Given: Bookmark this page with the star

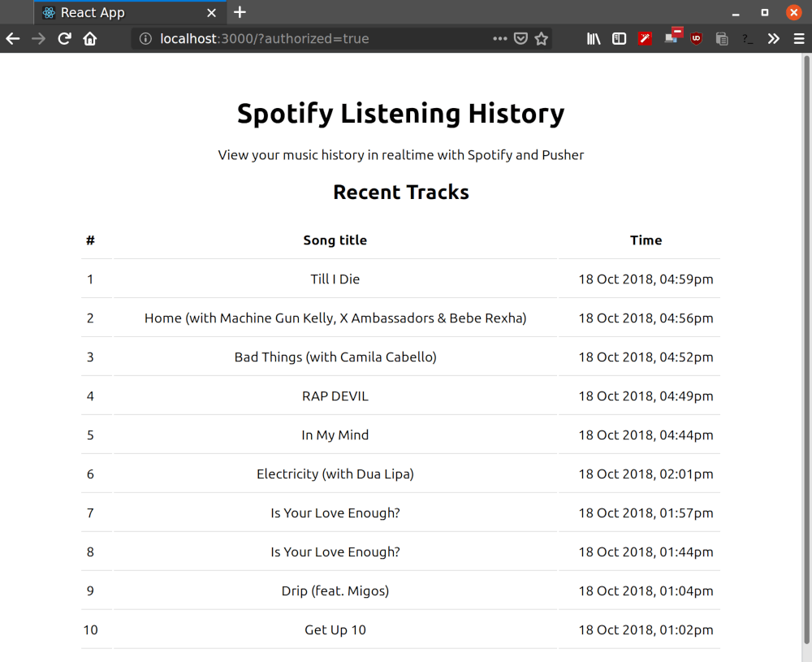Looking at the screenshot, I should [541, 38].
